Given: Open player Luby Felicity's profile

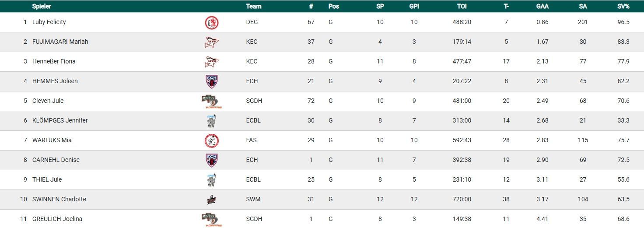Looking at the screenshot, I should click(49, 22).
